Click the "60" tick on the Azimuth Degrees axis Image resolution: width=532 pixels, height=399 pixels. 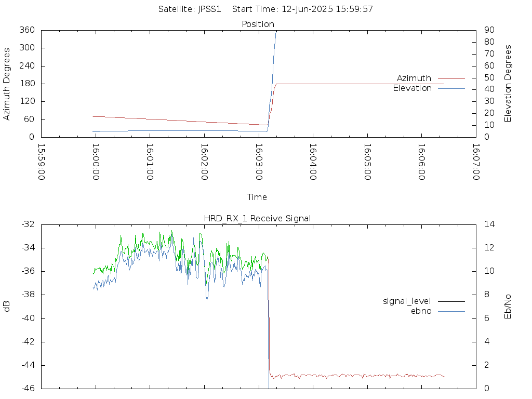(x=30, y=119)
